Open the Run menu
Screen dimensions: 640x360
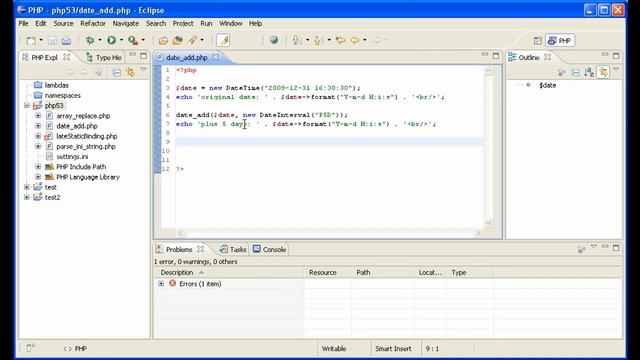[x=206, y=23]
